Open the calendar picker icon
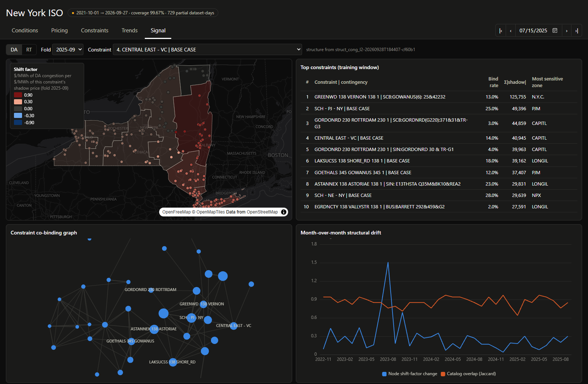588x384 pixels. click(555, 30)
